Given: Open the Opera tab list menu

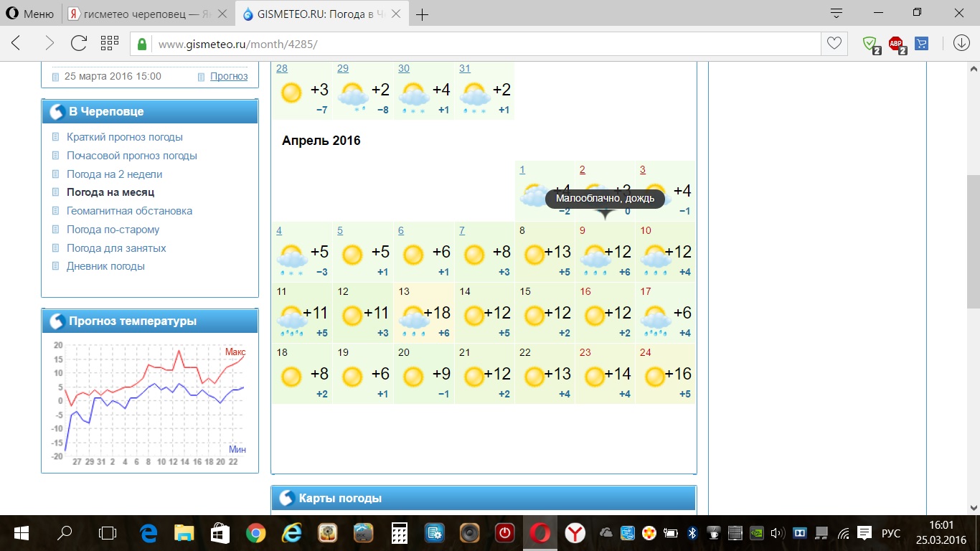Looking at the screenshot, I should 836,13.
